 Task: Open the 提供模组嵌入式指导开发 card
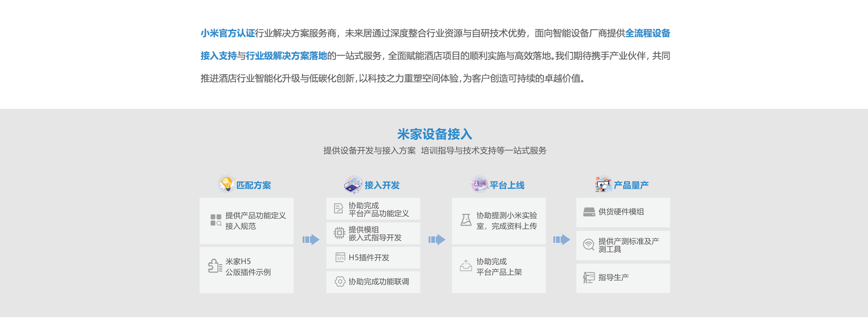(x=373, y=233)
